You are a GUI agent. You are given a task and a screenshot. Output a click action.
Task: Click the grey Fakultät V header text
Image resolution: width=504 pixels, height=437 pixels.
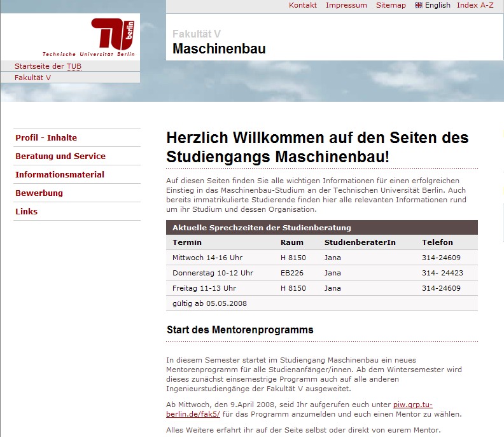pos(197,34)
